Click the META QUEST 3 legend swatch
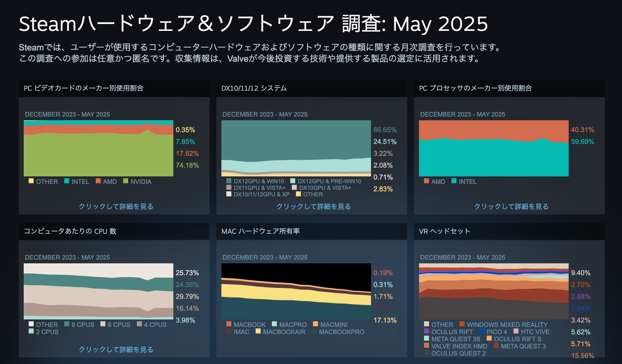 pyautogui.click(x=496, y=345)
